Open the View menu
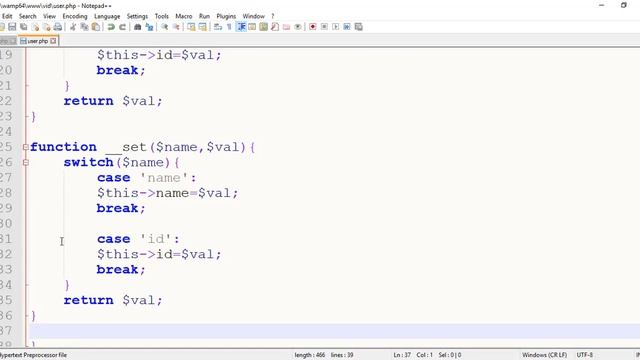 49,16
